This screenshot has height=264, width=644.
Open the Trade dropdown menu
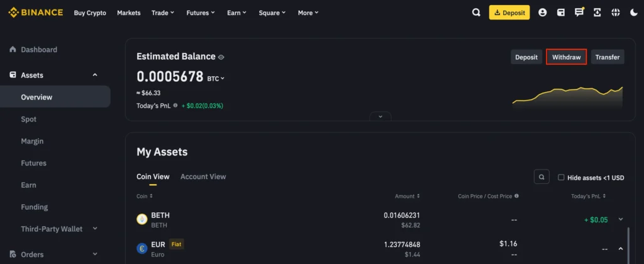coord(163,13)
